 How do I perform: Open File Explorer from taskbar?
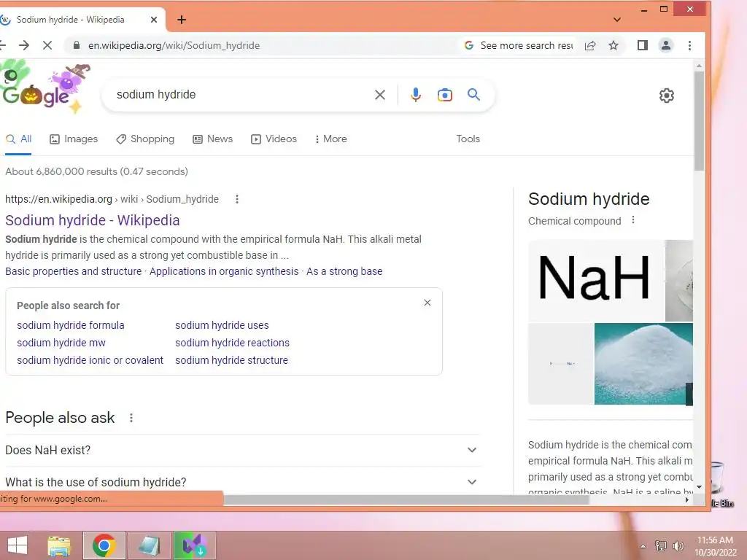coord(59,545)
